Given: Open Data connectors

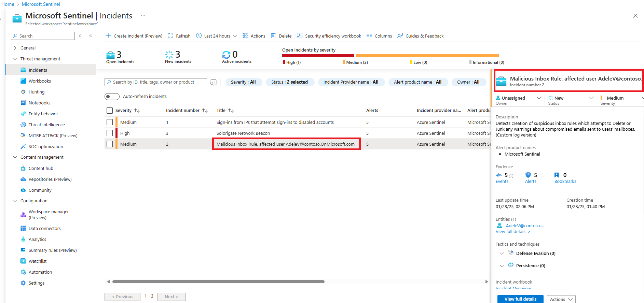Looking at the screenshot, I should [44, 228].
